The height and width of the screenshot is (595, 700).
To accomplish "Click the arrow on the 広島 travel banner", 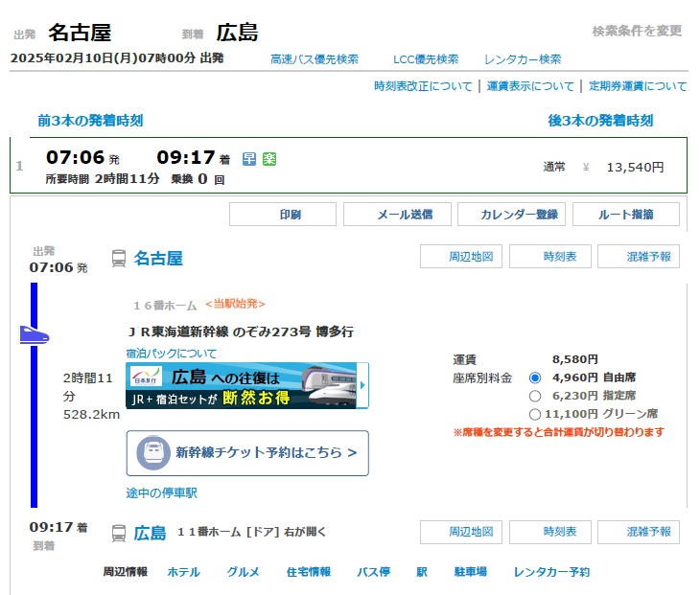I will tap(363, 385).
